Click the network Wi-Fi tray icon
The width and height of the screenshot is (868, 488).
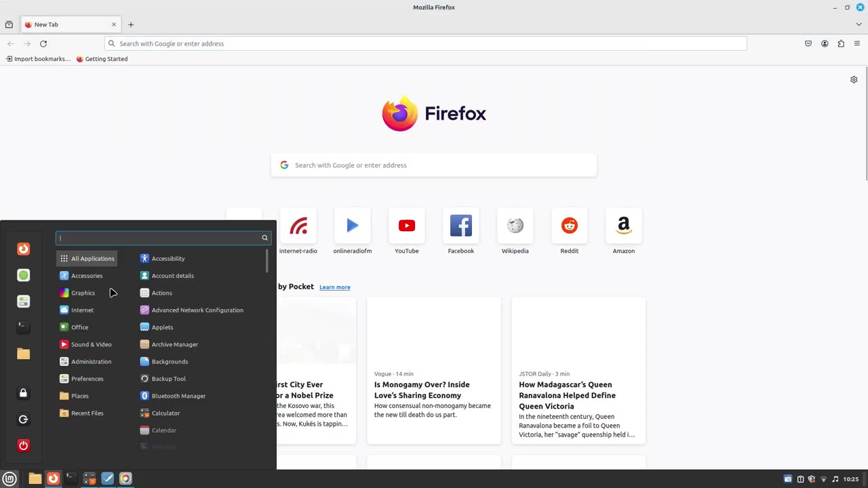[x=823, y=479]
